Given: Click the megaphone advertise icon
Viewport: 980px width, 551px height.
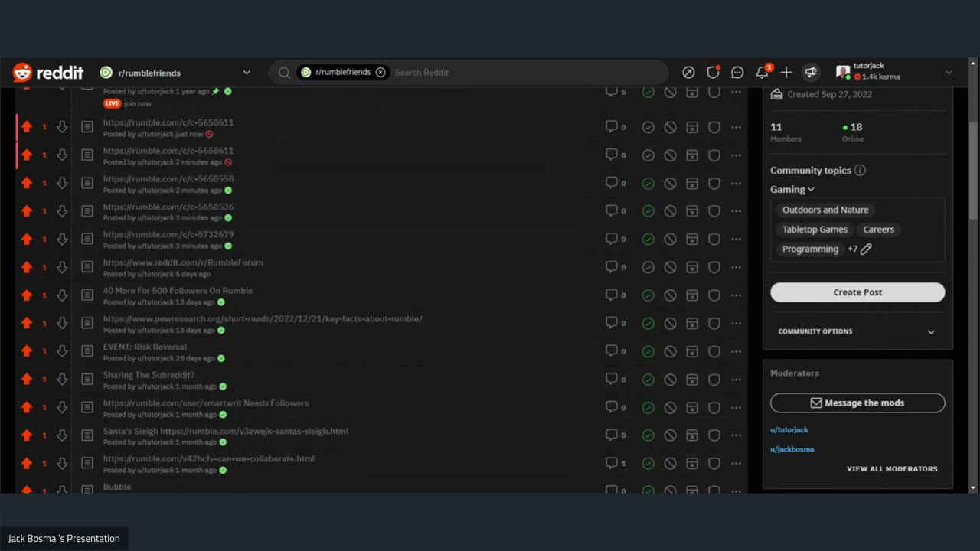Looking at the screenshot, I should (x=810, y=73).
